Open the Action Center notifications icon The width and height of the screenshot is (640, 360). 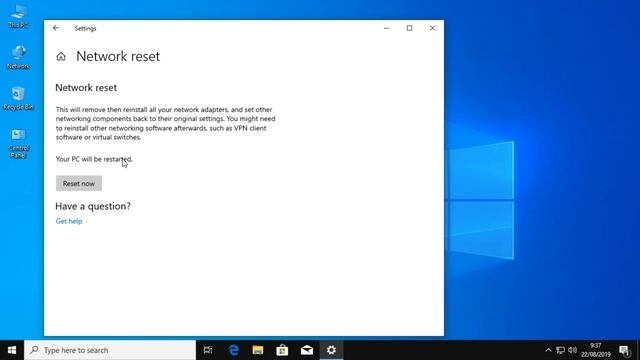(624, 350)
